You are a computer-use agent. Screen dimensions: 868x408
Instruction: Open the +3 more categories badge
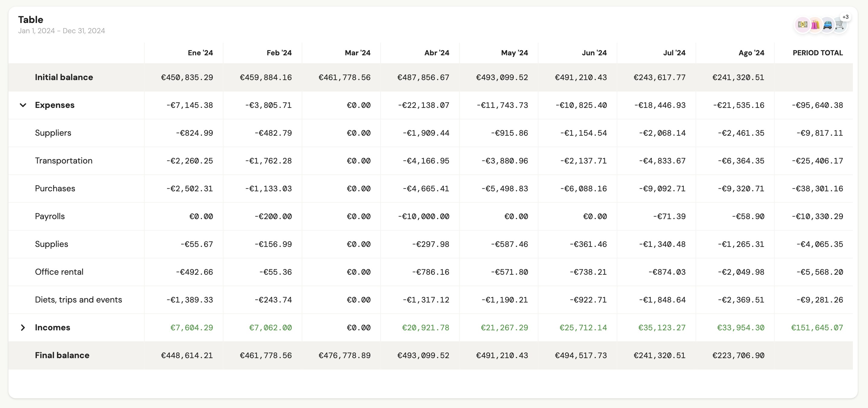tap(845, 17)
